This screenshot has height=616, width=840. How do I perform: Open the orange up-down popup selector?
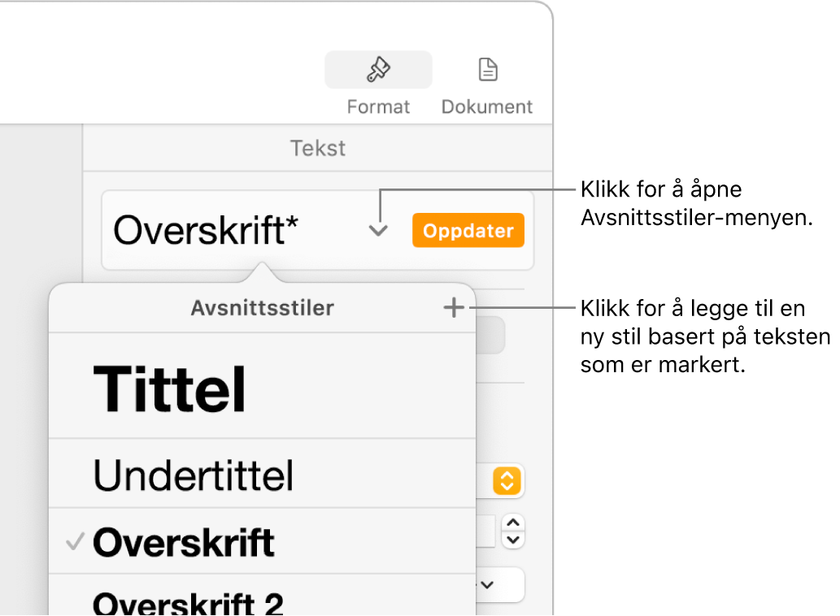(x=507, y=480)
